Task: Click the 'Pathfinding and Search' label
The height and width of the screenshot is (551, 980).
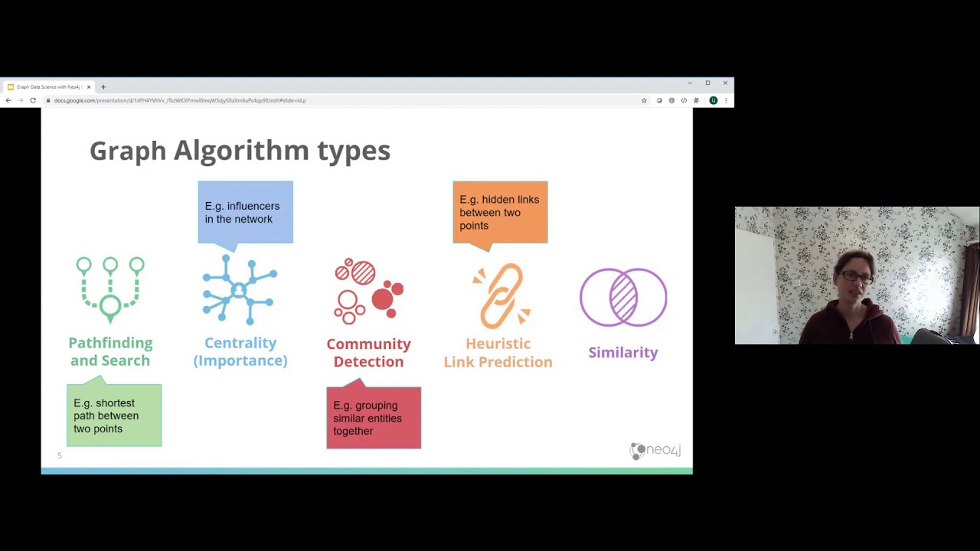Action: 110,351
